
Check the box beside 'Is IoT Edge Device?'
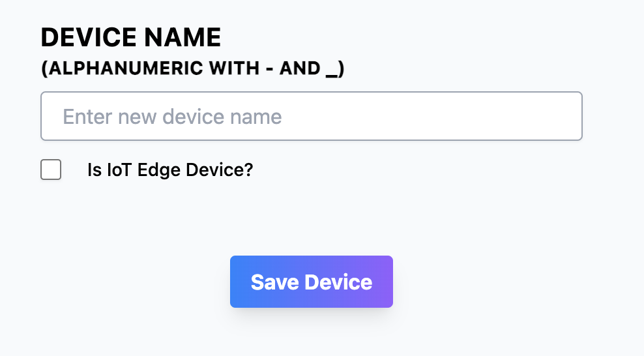51,170
